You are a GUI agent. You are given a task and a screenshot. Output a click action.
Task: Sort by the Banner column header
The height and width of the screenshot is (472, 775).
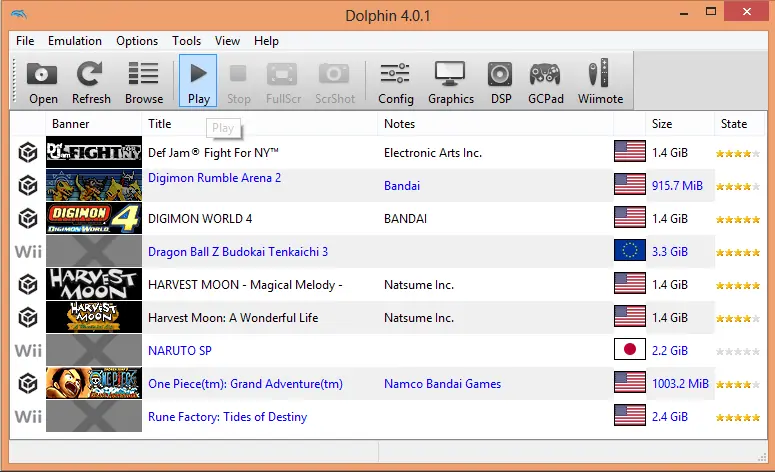click(x=94, y=124)
